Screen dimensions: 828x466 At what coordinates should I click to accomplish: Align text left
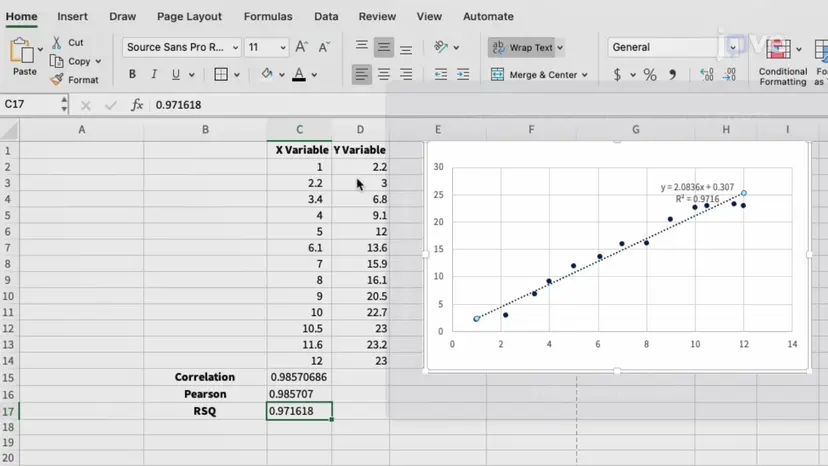point(362,74)
